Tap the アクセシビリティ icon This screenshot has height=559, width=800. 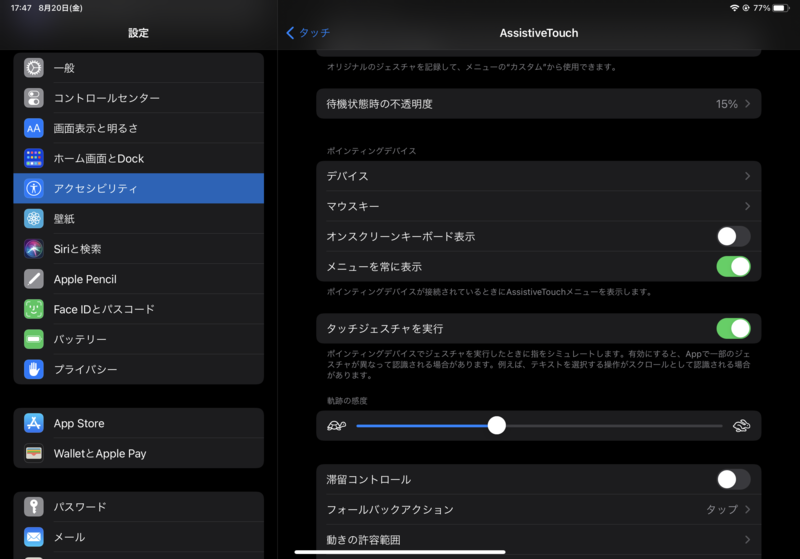coord(34,188)
